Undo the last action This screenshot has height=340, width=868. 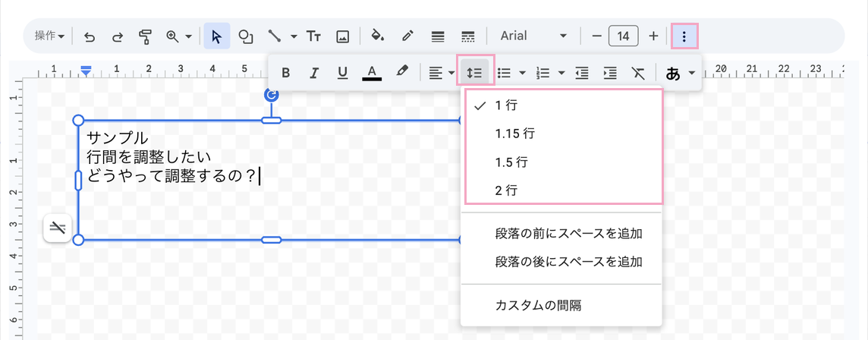click(90, 36)
